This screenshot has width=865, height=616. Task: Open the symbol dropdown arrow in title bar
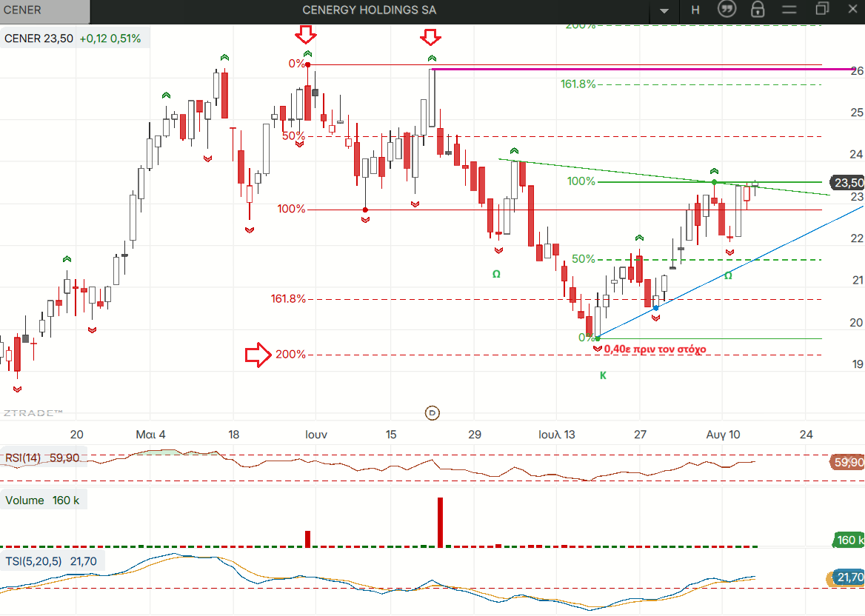(664, 10)
